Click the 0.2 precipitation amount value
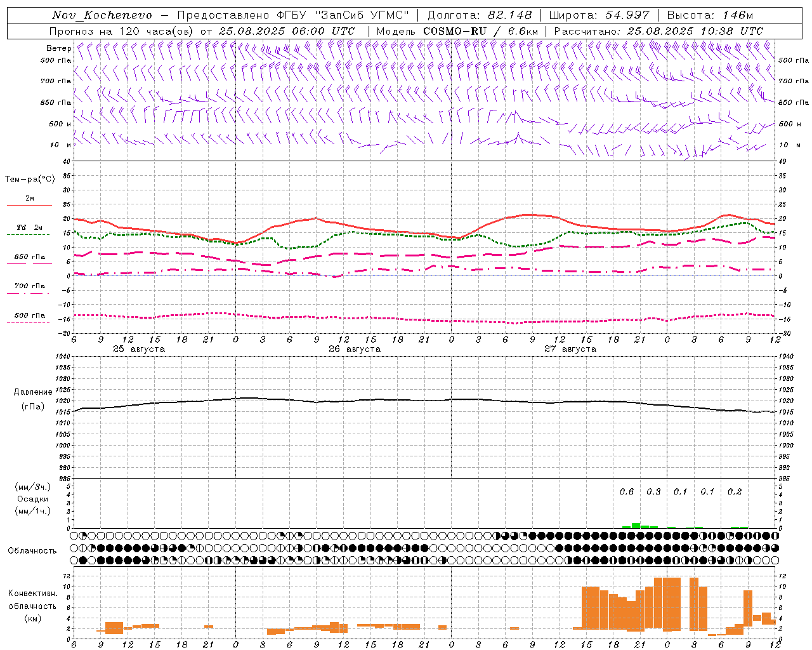Viewport: 812px width, 650px height. point(735,491)
